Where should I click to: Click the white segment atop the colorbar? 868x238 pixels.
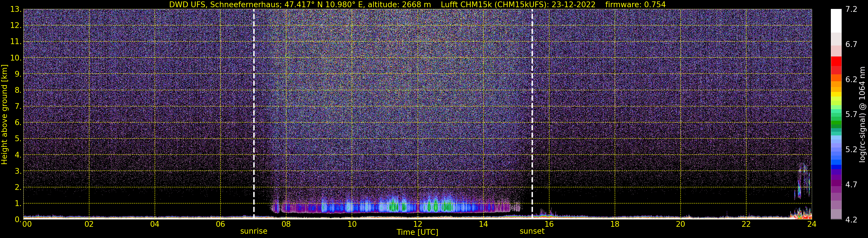coord(836,21)
